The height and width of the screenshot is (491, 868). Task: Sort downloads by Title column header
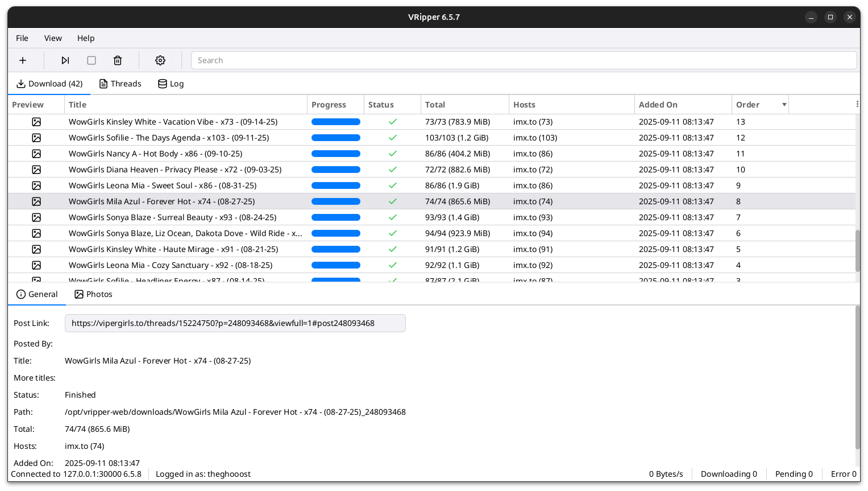[78, 105]
